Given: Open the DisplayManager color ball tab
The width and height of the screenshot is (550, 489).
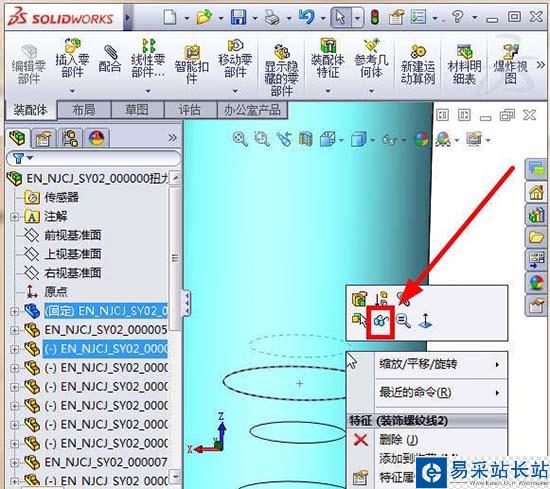Looking at the screenshot, I should coord(97,139).
